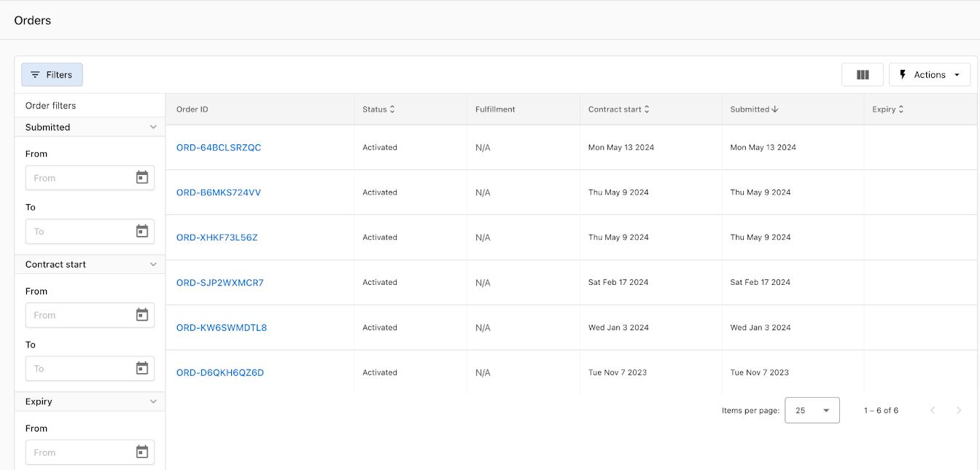Viewport: 980px width, 470px height.
Task: Collapse the Submitted filter section
Action: point(153,127)
